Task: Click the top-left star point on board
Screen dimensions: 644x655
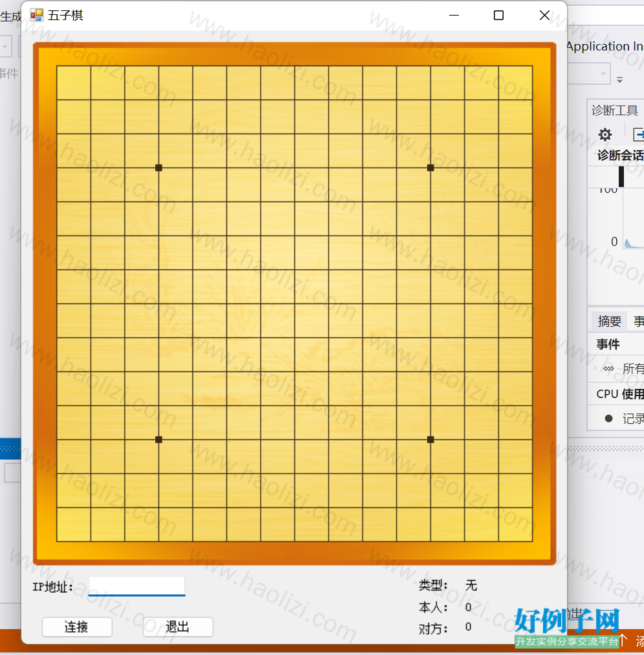Action: 159,168
